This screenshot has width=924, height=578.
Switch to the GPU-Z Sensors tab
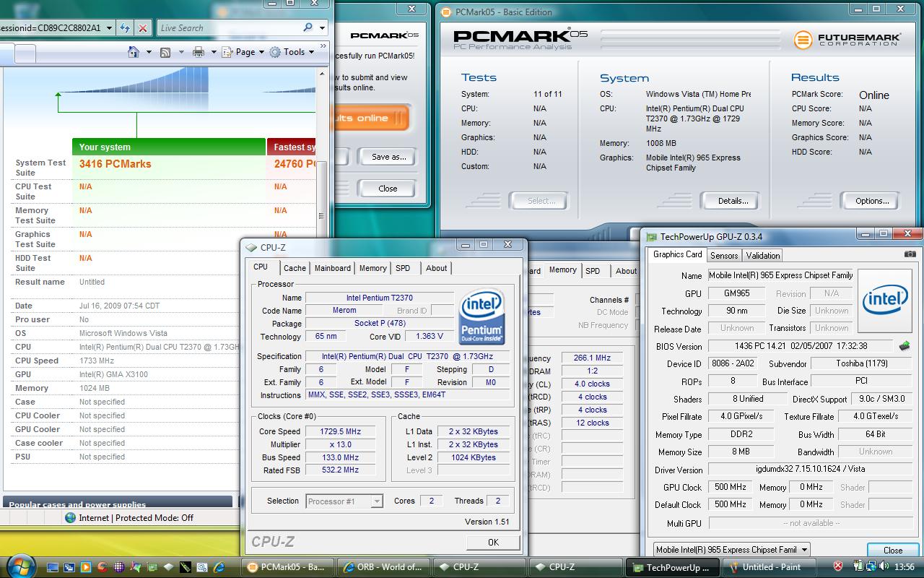(724, 255)
